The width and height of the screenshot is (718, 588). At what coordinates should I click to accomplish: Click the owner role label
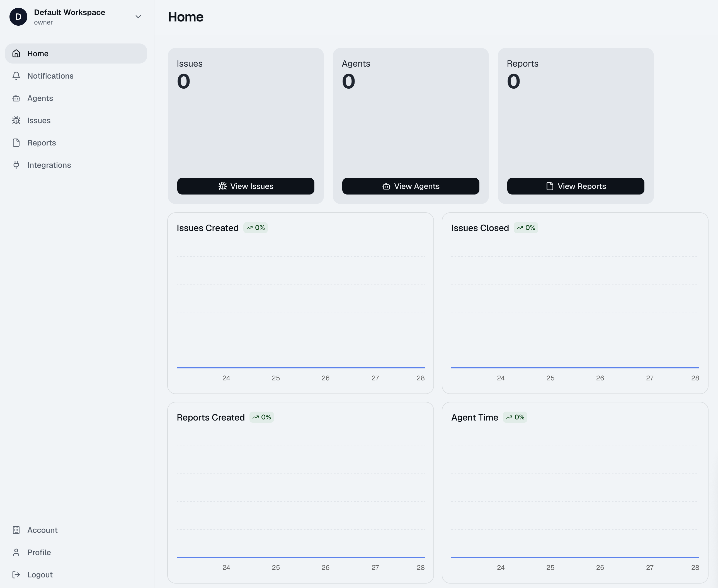(43, 22)
